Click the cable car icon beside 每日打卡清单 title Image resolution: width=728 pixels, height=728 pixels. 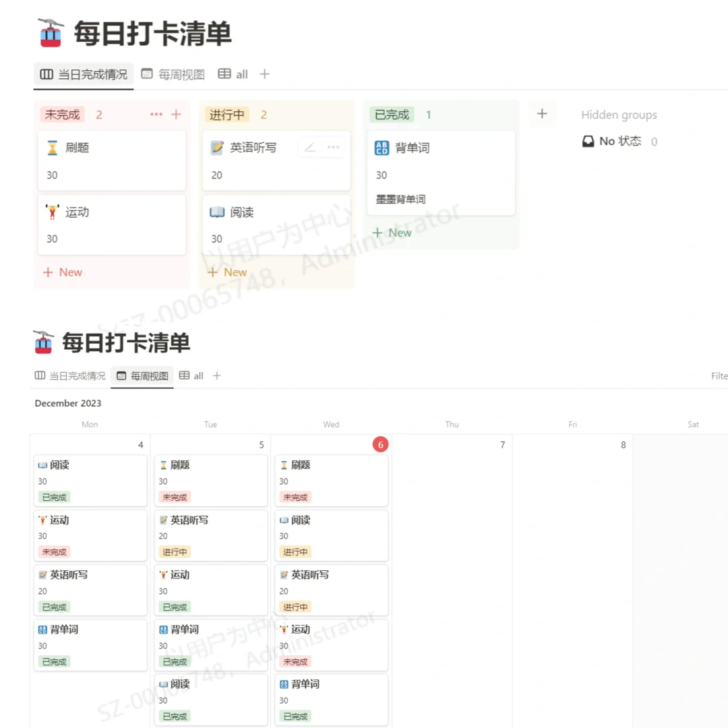[x=49, y=32]
